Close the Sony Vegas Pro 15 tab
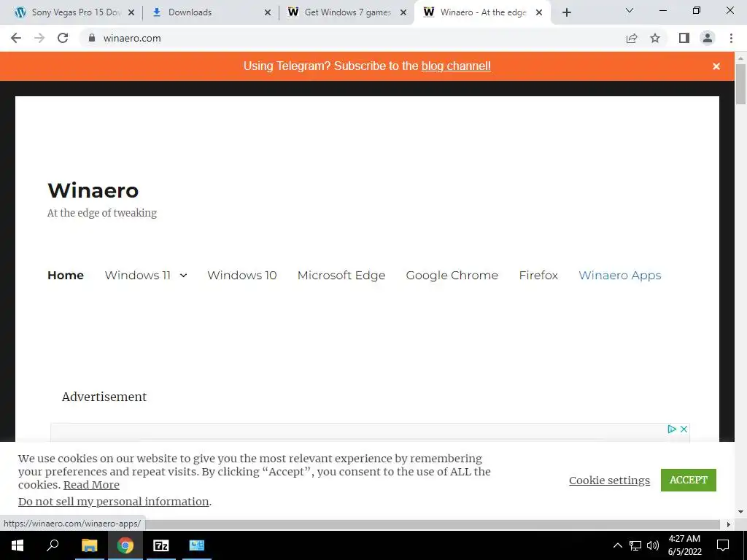This screenshot has width=747, height=560. point(131,13)
